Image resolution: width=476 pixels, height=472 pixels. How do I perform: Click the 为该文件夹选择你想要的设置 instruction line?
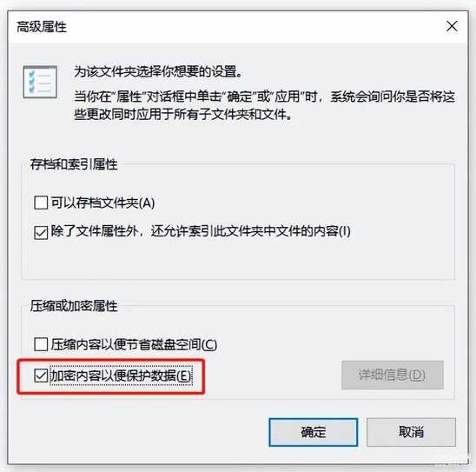[x=158, y=72]
